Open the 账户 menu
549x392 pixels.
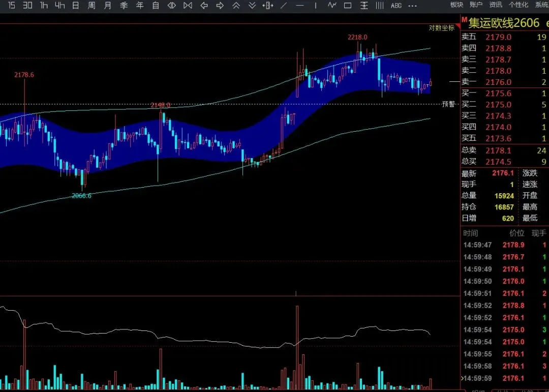(x=476, y=5)
